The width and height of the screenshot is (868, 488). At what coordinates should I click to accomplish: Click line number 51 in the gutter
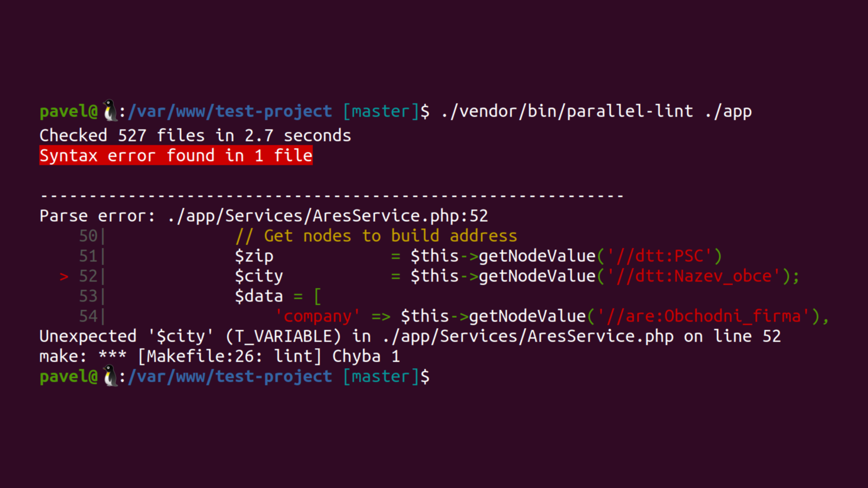(x=88, y=256)
